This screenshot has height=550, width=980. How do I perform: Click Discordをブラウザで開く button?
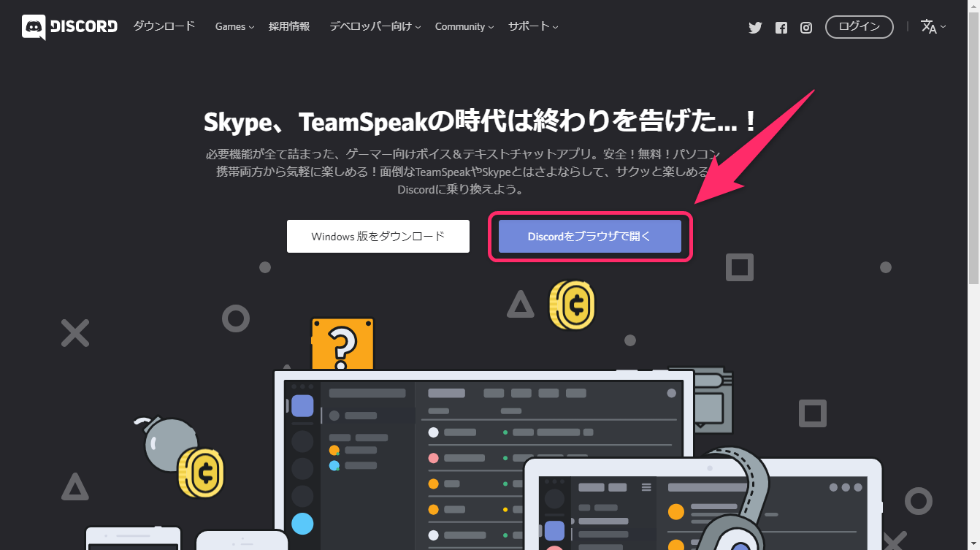click(590, 237)
